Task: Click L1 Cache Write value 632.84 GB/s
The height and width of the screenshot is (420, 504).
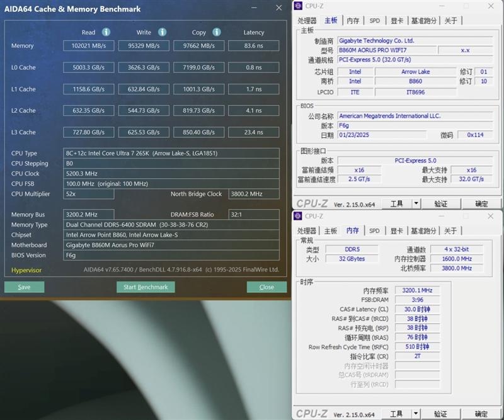Action: pyautogui.click(x=144, y=89)
